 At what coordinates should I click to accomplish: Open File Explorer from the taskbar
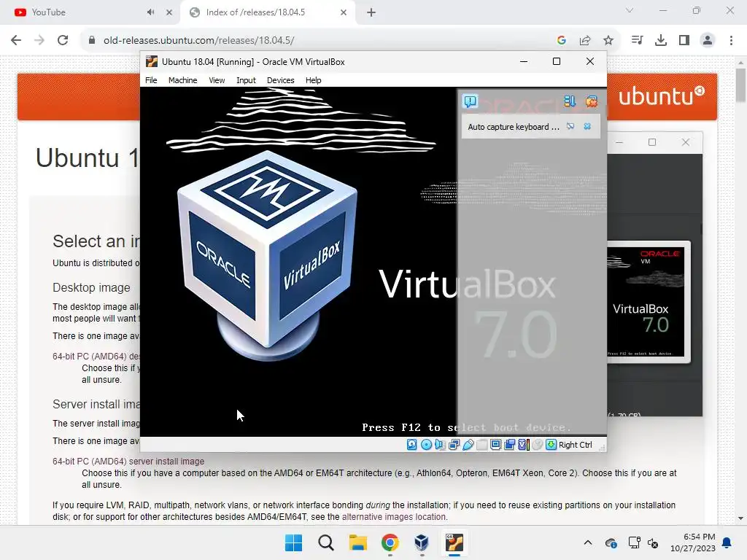[x=357, y=542]
